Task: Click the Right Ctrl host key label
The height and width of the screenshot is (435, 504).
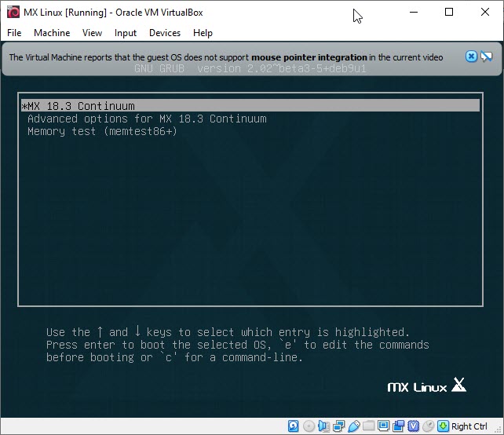Action: pos(469,426)
